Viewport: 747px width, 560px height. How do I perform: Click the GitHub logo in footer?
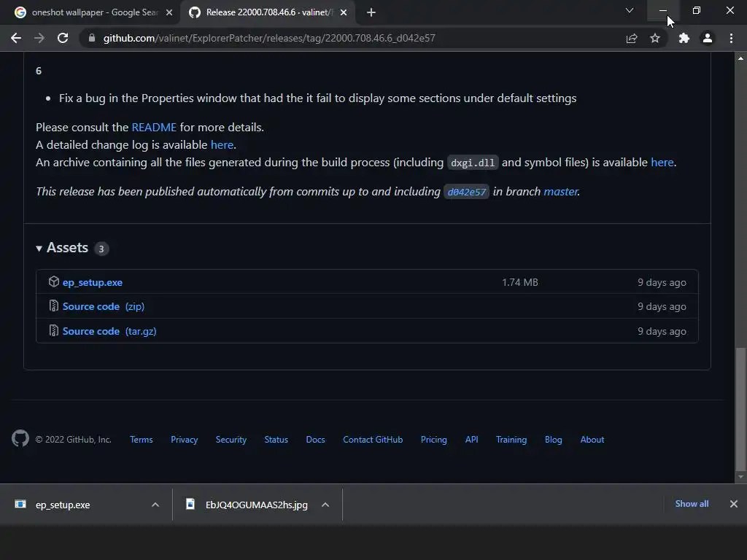[x=20, y=438]
